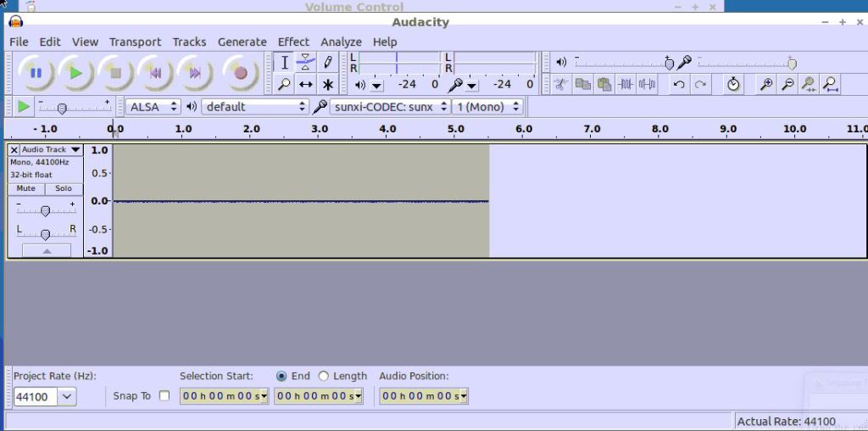Select the Draw (pencil) tool
Viewport: 868px width, 431px height.
pos(328,63)
